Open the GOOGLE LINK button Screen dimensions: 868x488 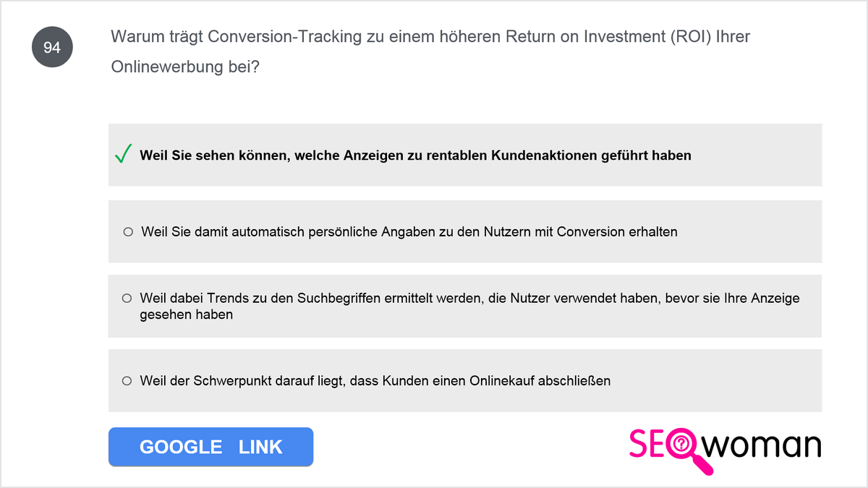tap(210, 447)
